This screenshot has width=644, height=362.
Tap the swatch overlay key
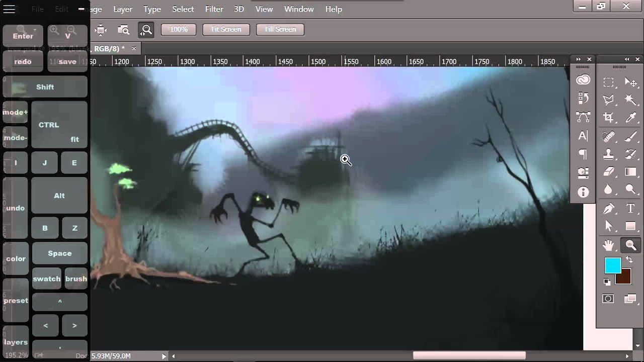tap(47, 279)
